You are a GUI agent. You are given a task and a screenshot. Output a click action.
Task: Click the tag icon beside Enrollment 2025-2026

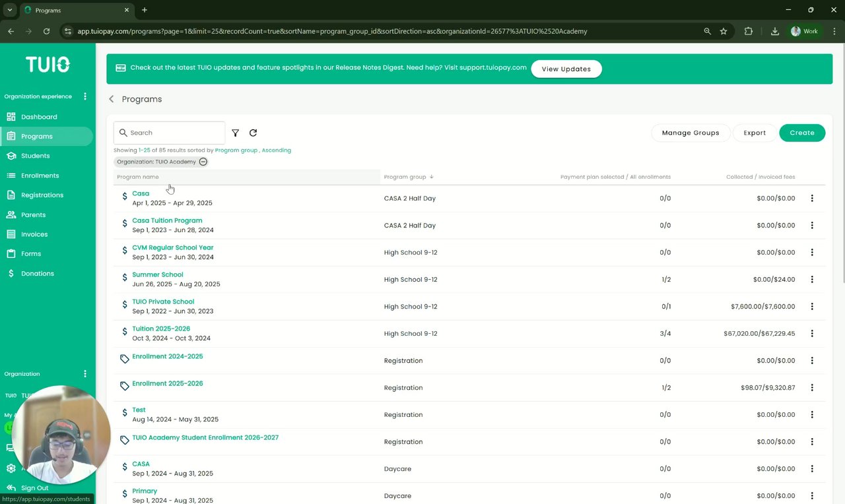click(x=125, y=386)
